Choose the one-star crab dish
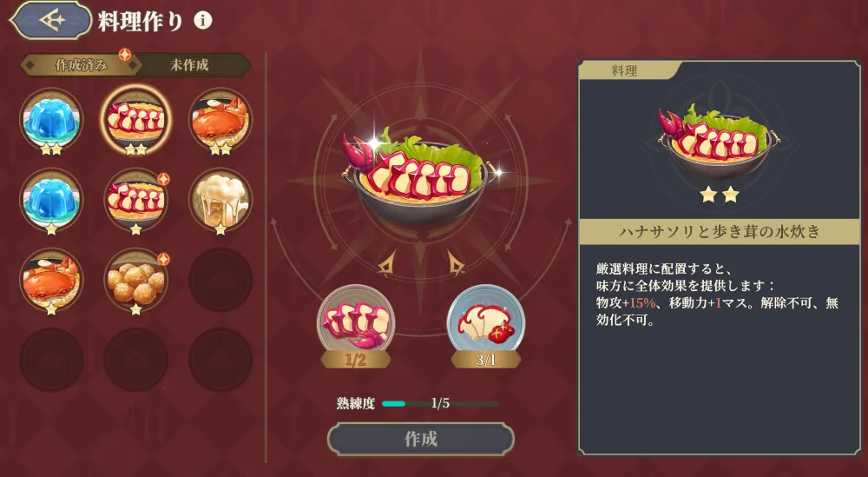 click(x=51, y=281)
